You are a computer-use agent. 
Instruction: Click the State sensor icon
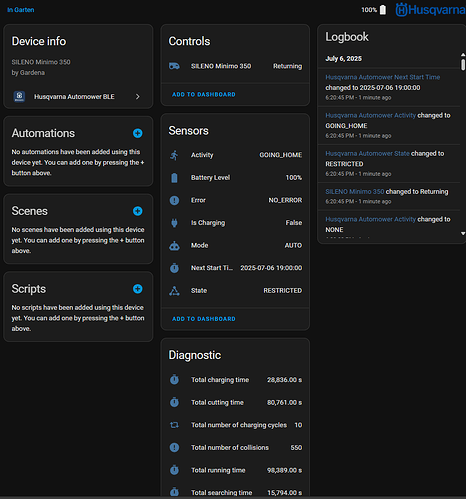point(174,291)
